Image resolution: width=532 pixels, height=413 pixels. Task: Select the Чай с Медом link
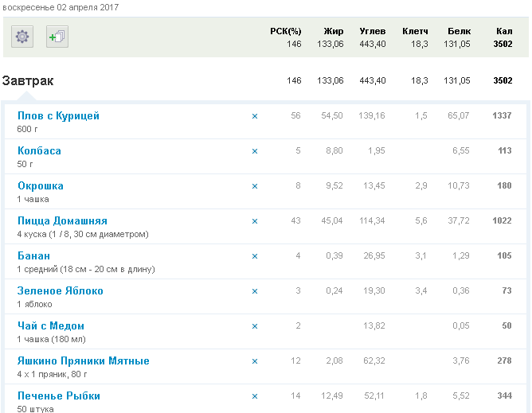(x=51, y=326)
